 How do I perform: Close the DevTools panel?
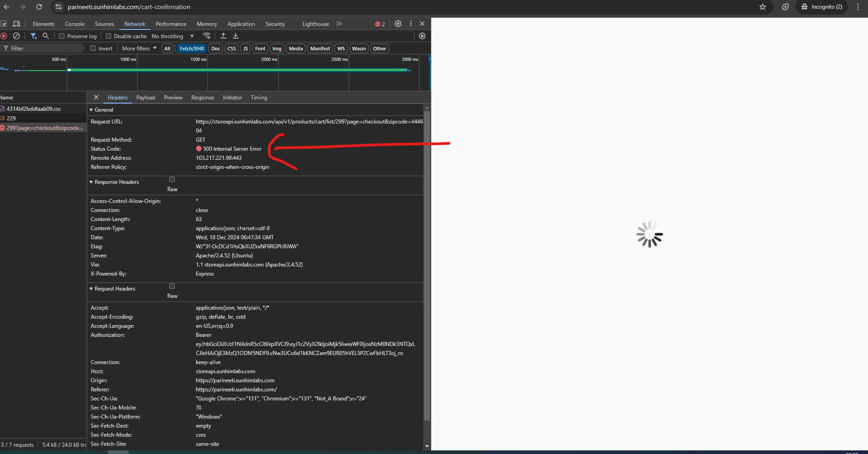pyautogui.click(x=422, y=24)
